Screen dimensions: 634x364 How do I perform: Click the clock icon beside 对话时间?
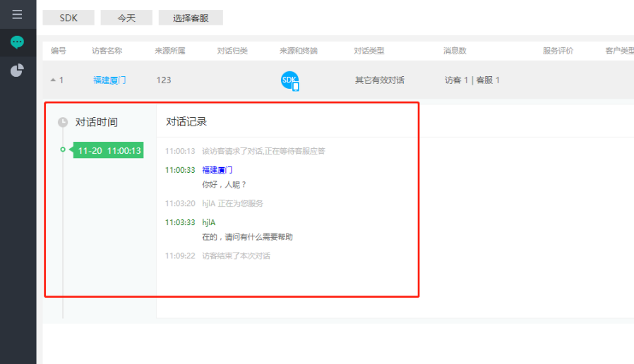(63, 122)
